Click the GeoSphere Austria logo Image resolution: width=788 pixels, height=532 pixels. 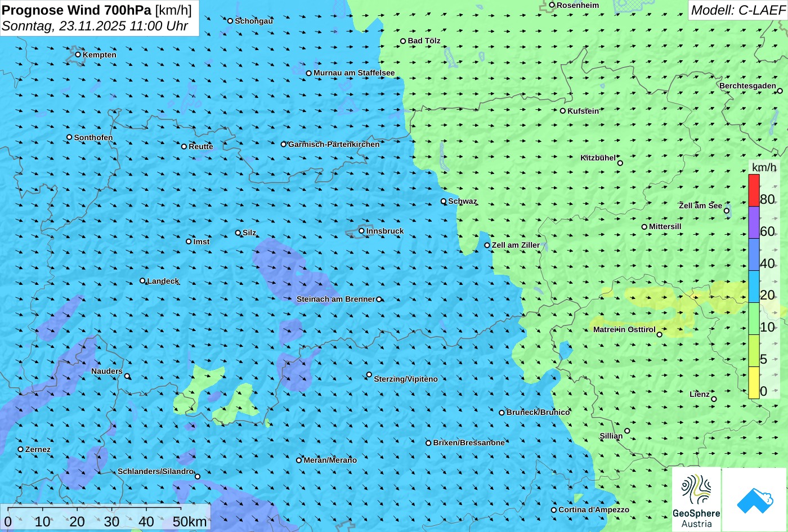696,499
